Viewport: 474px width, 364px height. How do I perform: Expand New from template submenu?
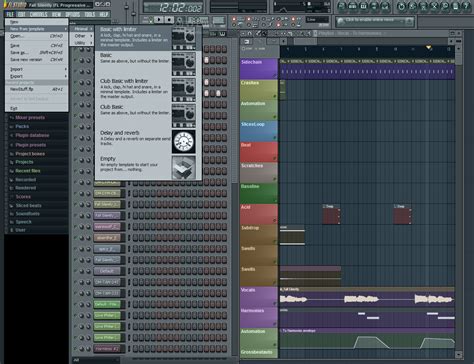[x=37, y=29]
